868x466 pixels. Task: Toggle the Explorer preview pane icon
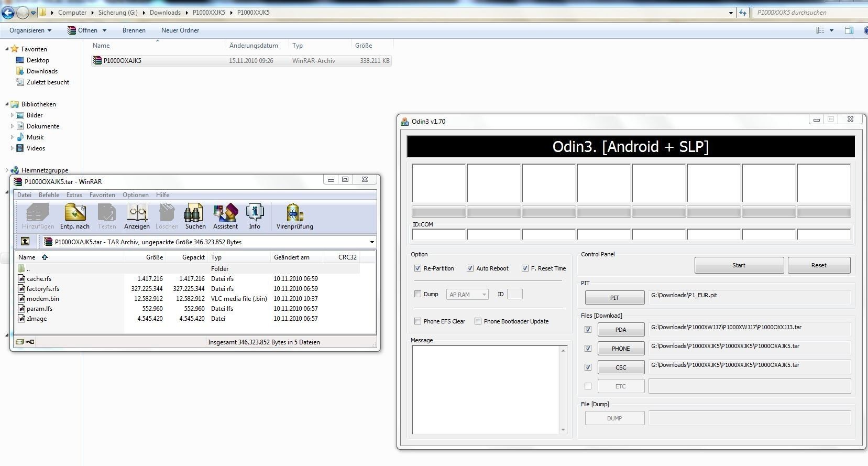(849, 30)
